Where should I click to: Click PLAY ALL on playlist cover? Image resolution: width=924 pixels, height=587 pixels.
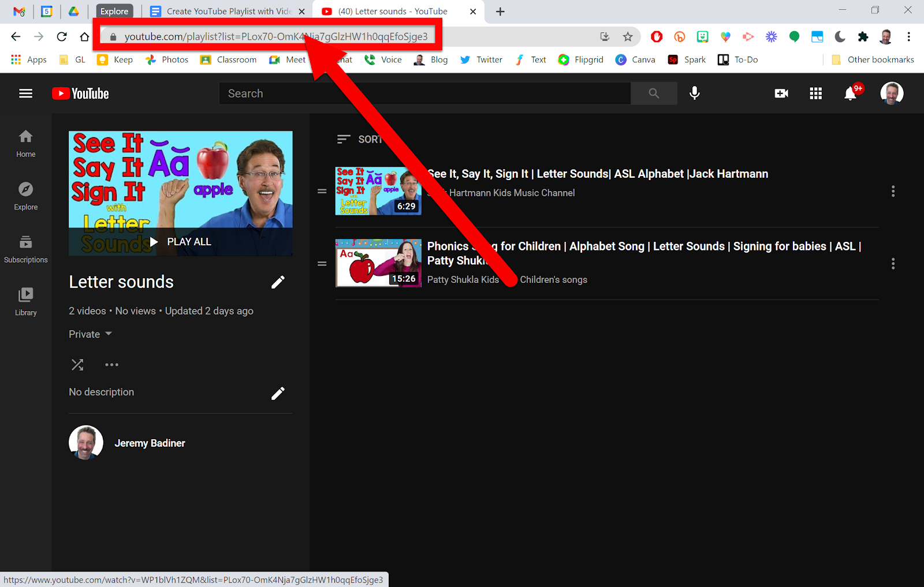tap(181, 242)
